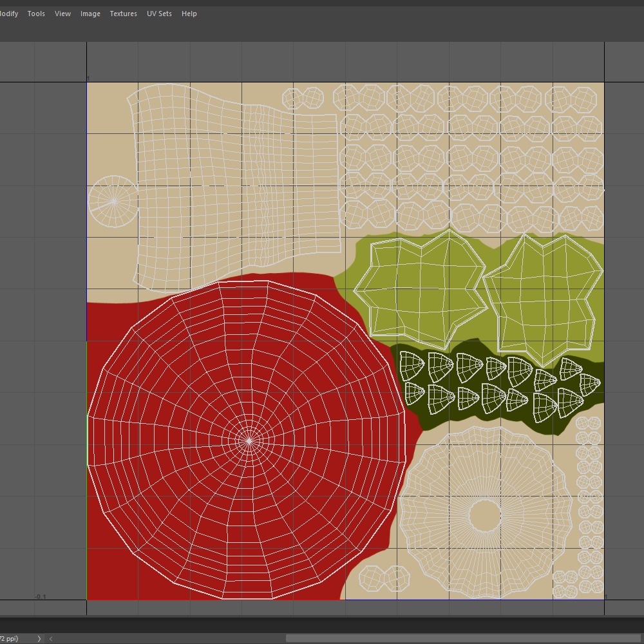Select the large red circular UV shell
The image size is (644, 644).
click(x=248, y=440)
